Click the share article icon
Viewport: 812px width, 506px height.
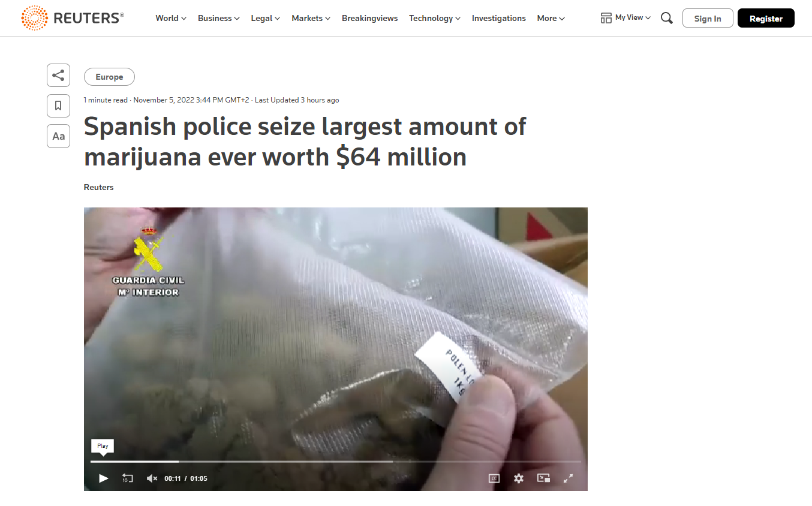[58, 76]
